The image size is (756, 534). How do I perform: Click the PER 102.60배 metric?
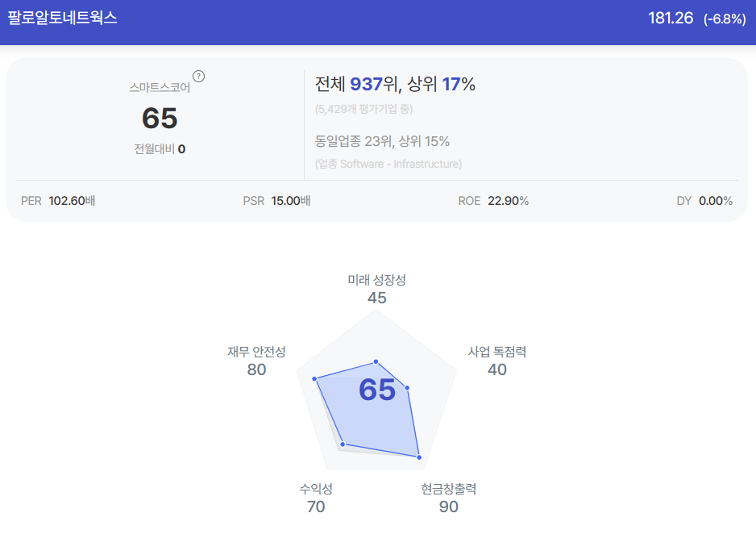[x=58, y=201]
